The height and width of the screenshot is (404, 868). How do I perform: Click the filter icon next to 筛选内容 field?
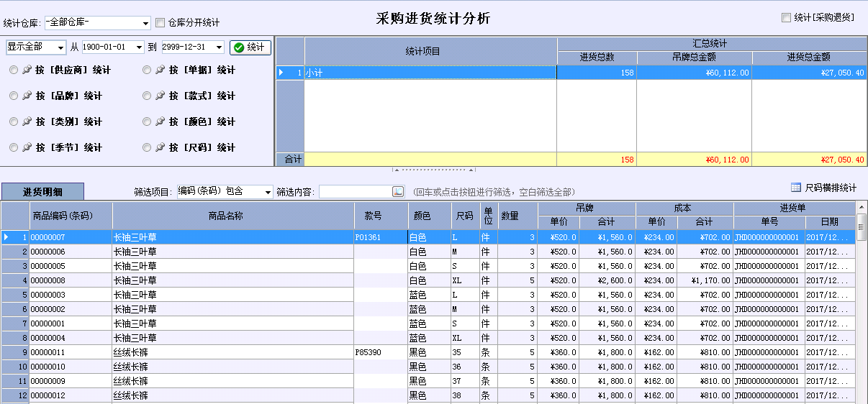(x=398, y=192)
